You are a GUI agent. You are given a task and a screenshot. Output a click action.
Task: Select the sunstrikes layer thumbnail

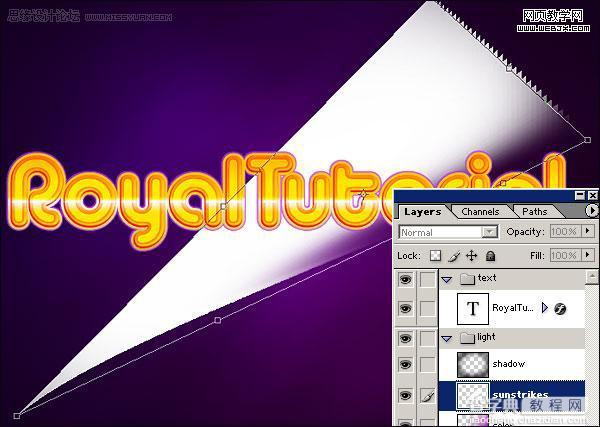(x=473, y=396)
